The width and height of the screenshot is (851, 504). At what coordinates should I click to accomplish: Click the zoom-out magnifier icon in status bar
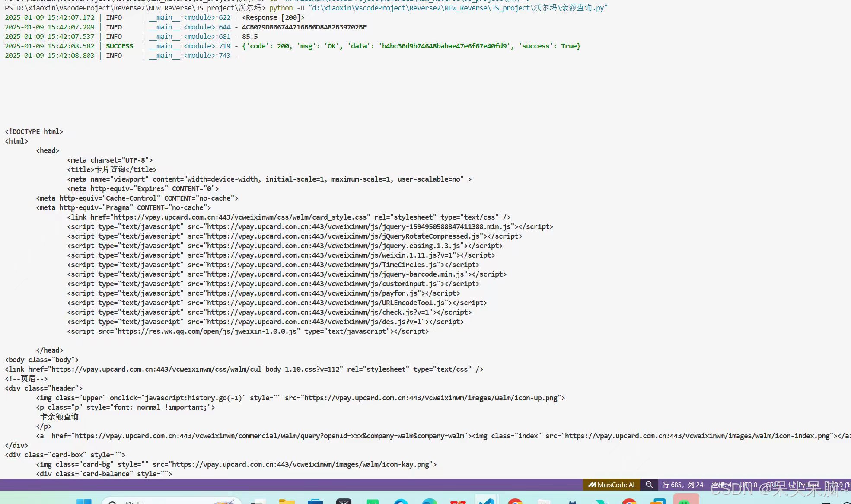(x=649, y=485)
